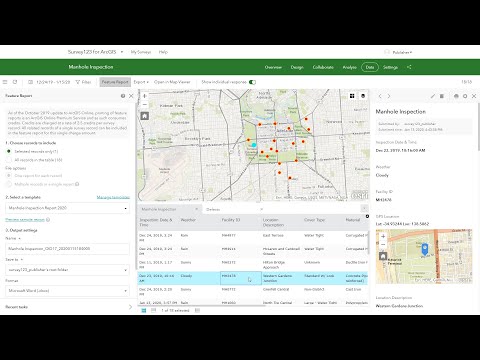Image resolution: width=480 pixels, height=360 pixels.
Task: Click the second view icon in the bottom bar
Action: point(153,310)
